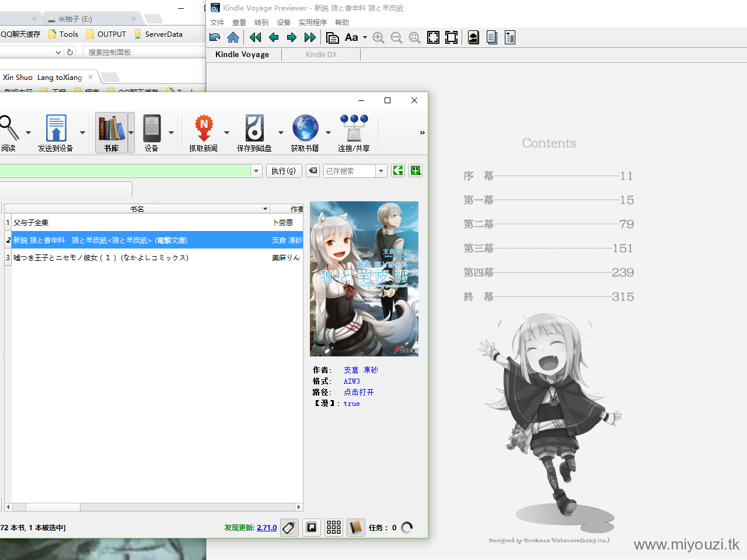
Task: Click the 执行(G) search button
Action: click(284, 171)
